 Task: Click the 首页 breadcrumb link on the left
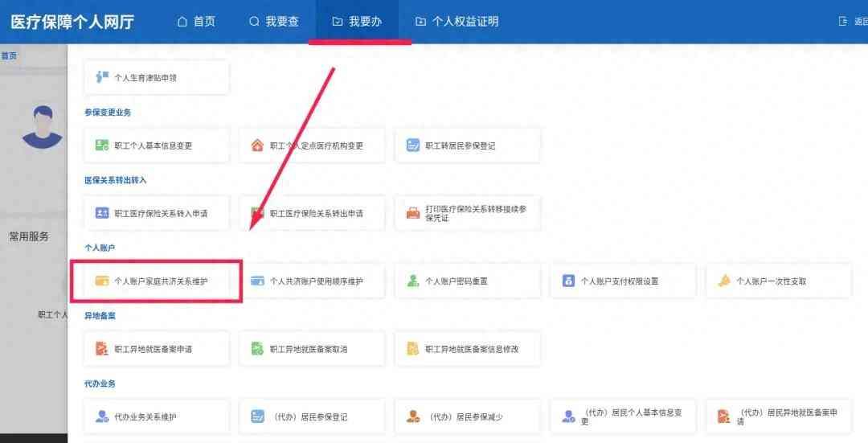[x=9, y=55]
